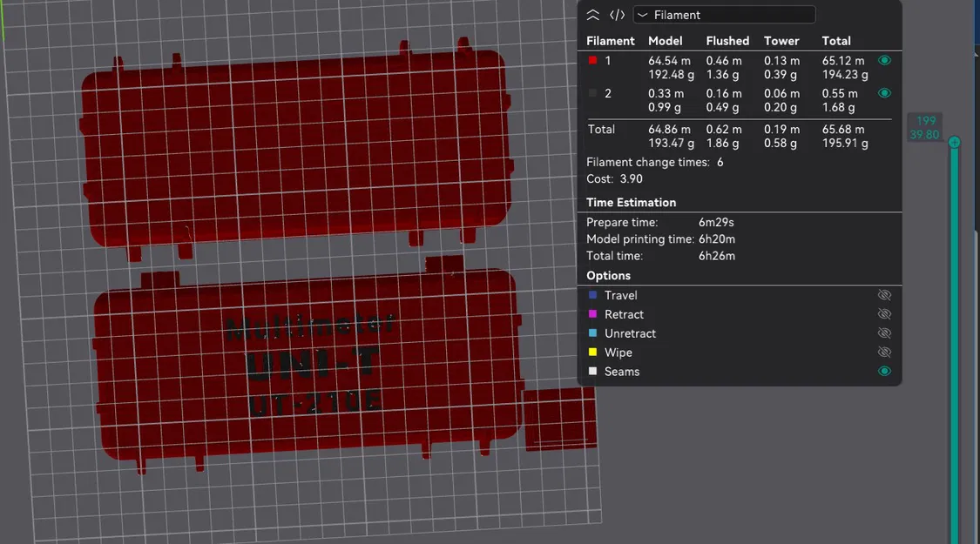
Task: Collapse the preview legend panel with double chevron
Action: click(592, 15)
